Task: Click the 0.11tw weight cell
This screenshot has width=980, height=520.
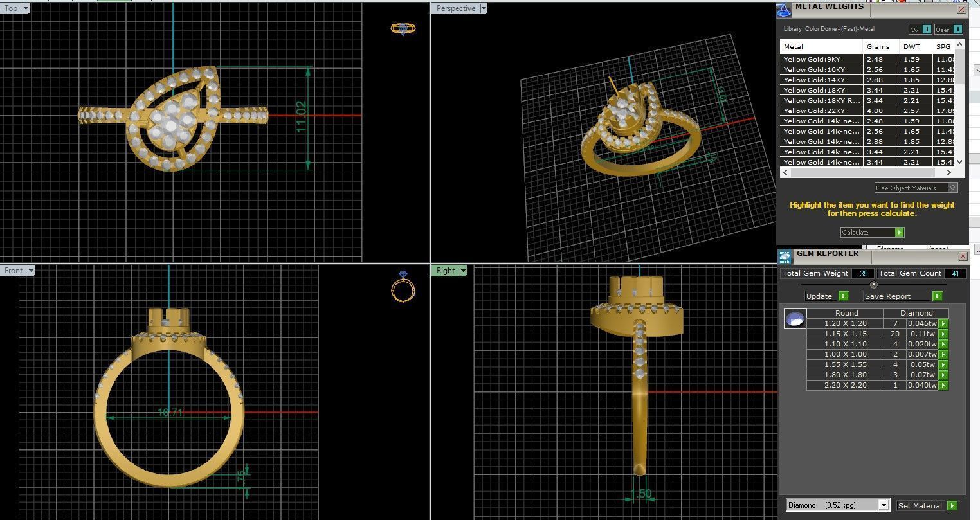Action: (x=921, y=334)
